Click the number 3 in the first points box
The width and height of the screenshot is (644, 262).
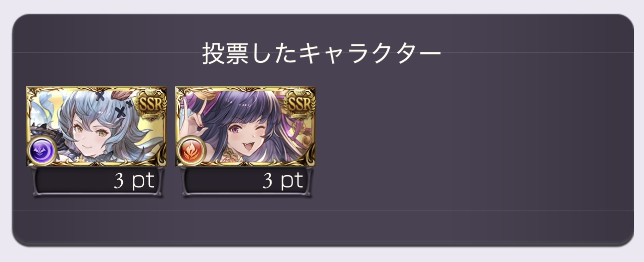[119, 181]
